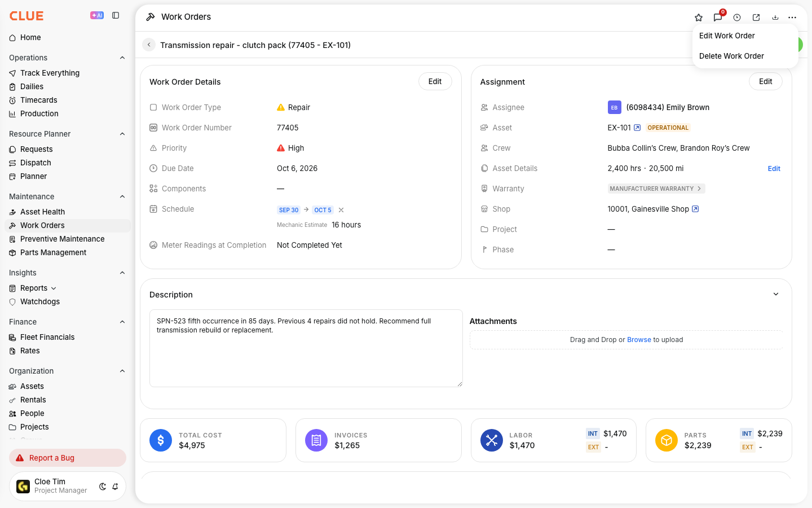
Task: Edit the Assignment card
Action: 766,81
